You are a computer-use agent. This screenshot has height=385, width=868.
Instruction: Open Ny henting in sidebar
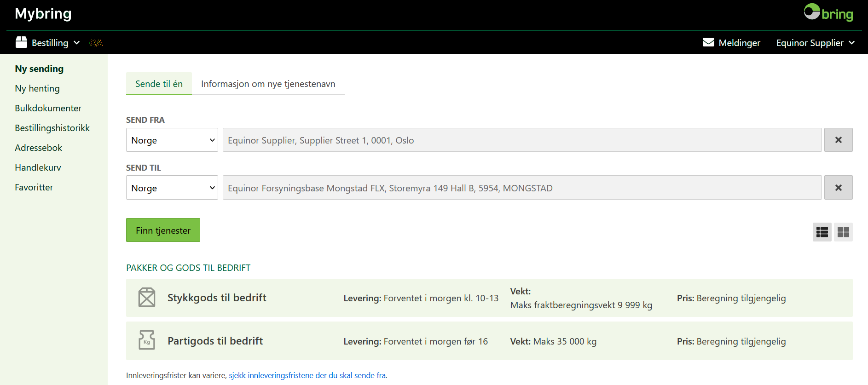(x=37, y=88)
